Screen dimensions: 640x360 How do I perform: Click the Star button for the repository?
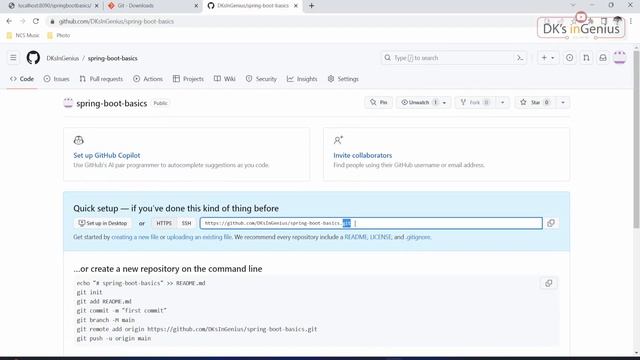pyautogui.click(x=535, y=102)
